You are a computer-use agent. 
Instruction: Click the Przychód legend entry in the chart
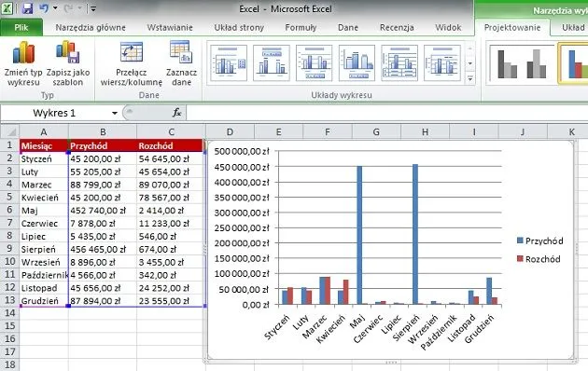(x=540, y=240)
